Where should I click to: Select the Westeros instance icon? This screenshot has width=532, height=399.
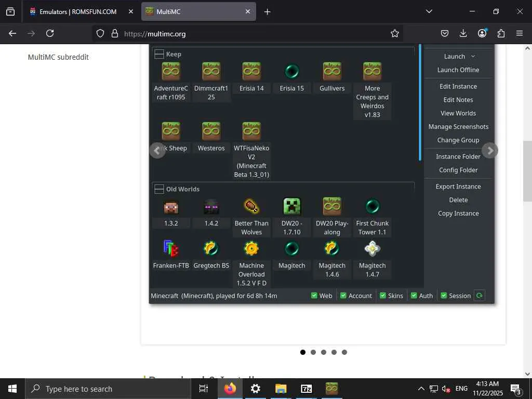click(x=211, y=131)
